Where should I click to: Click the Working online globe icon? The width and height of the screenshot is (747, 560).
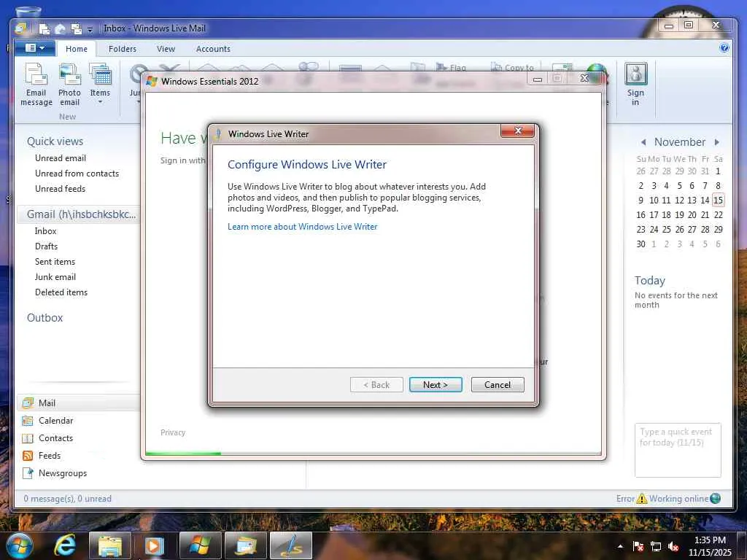715,499
